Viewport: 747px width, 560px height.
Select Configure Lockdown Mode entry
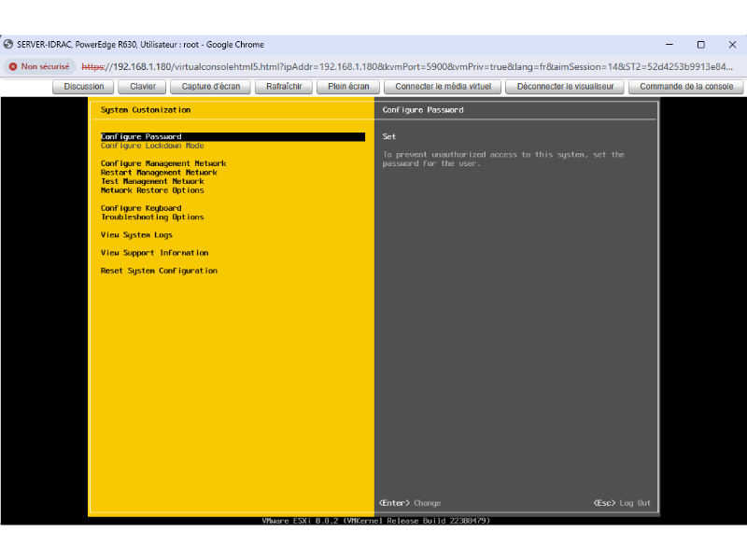(x=152, y=146)
